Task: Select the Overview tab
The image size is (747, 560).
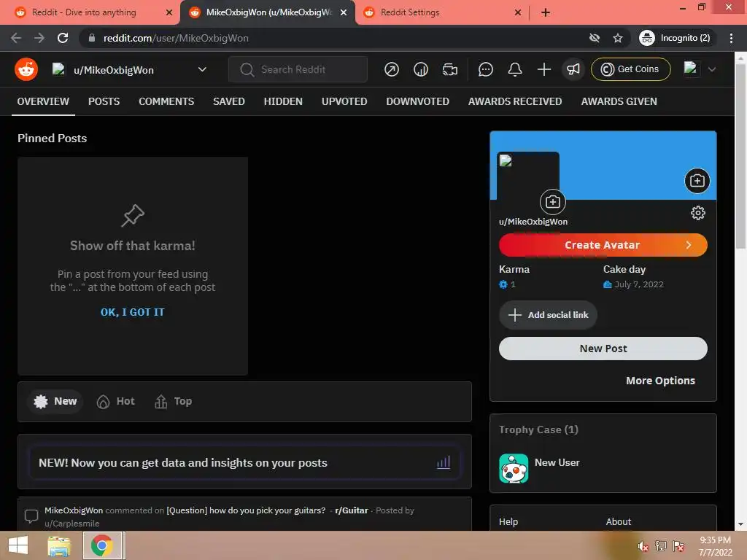Action: tap(43, 101)
